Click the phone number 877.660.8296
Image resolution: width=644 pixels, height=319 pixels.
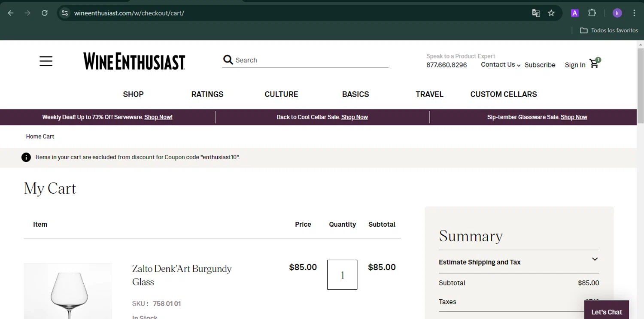pyautogui.click(x=447, y=65)
